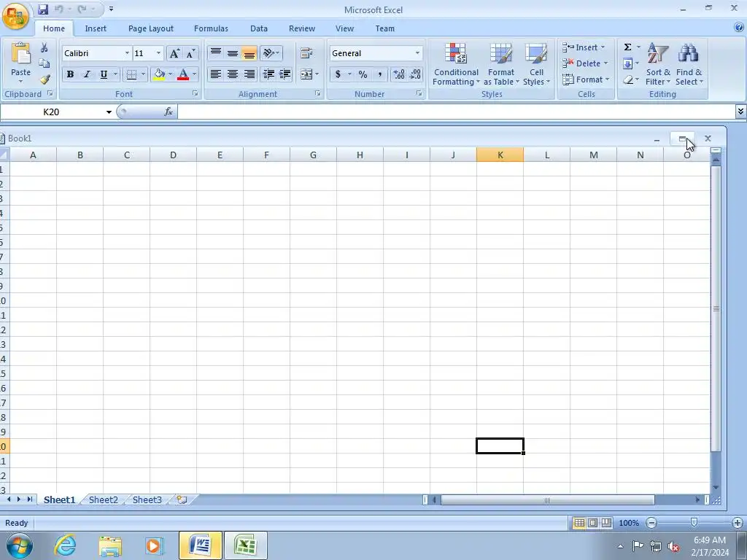The height and width of the screenshot is (560, 747).
Task: Open the Review ribbon tab
Action: (x=302, y=28)
